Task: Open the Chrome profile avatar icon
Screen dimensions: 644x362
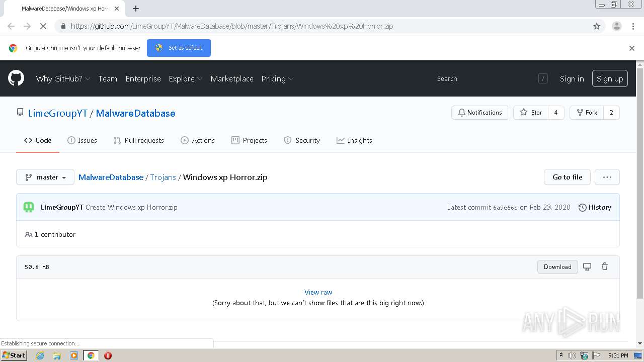Action: point(616,26)
